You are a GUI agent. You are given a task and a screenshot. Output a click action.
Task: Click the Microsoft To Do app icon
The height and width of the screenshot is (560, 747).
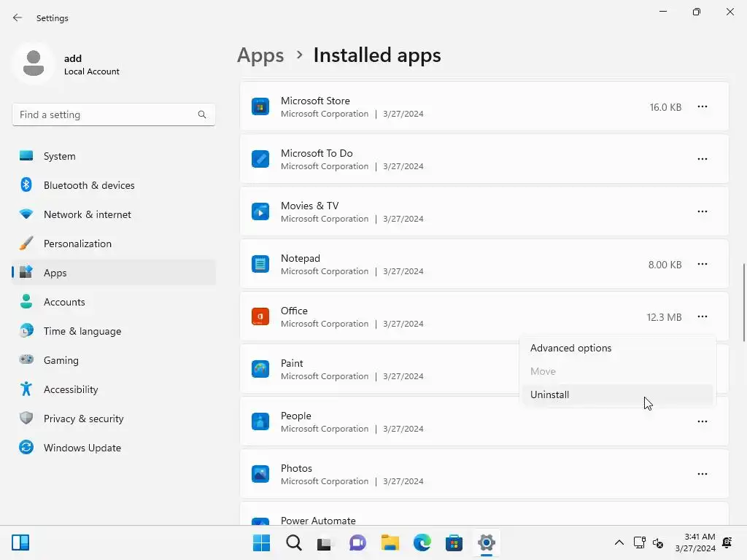click(x=260, y=159)
